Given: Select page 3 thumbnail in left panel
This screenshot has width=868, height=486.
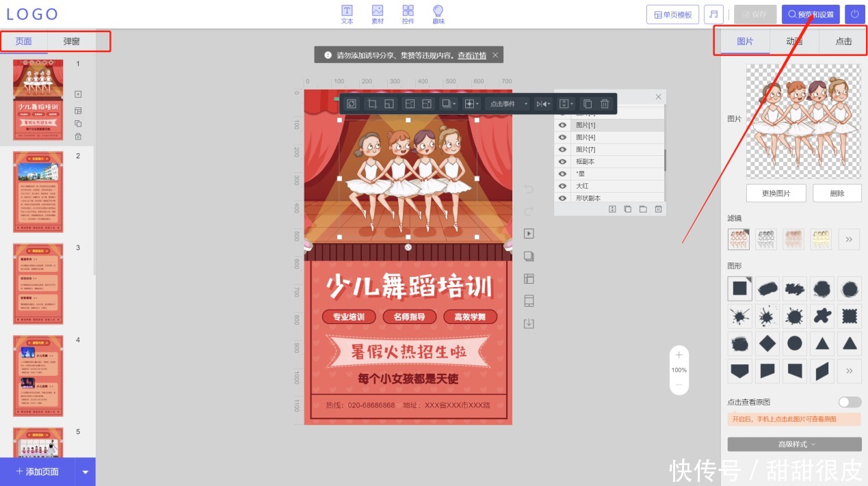Looking at the screenshot, I should click(38, 284).
